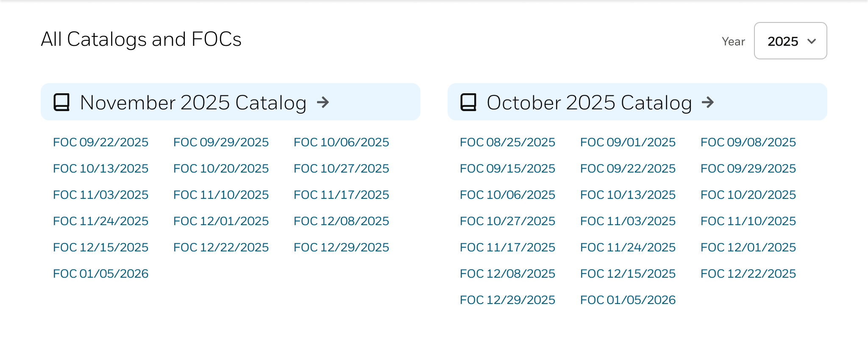868x340 pixels.
Task: Select FOC 10/20/2025 under November 2025 Catalog
Action: click(221, 169)
